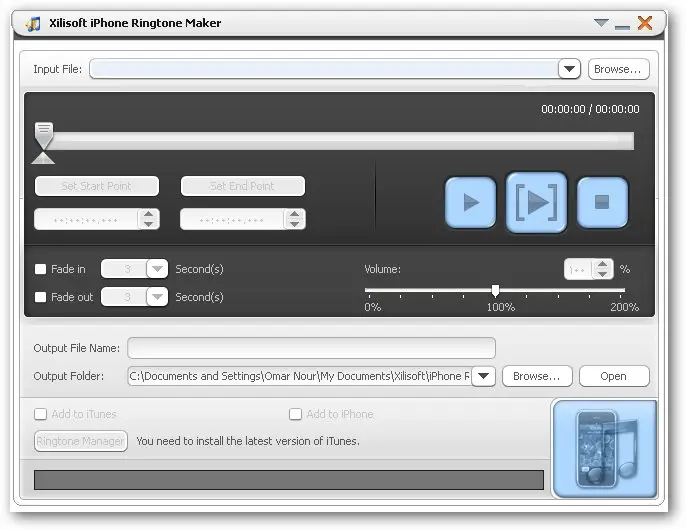
Task: Toggle the Add to iPhone checkbox
Action: click(295, 414)
